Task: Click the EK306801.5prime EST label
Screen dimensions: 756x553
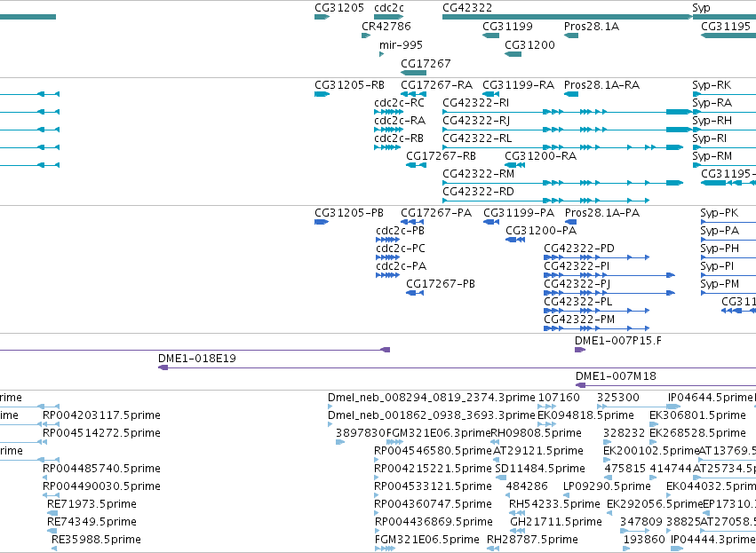Action: (697, 415)
